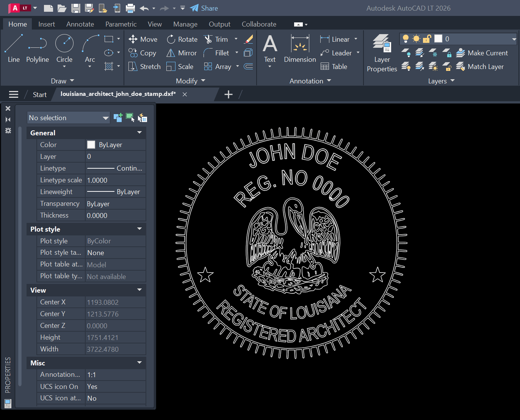The height and width of the screenshot is (420, 520).
Task: Use the Stretch command
Action: (144, 66)
